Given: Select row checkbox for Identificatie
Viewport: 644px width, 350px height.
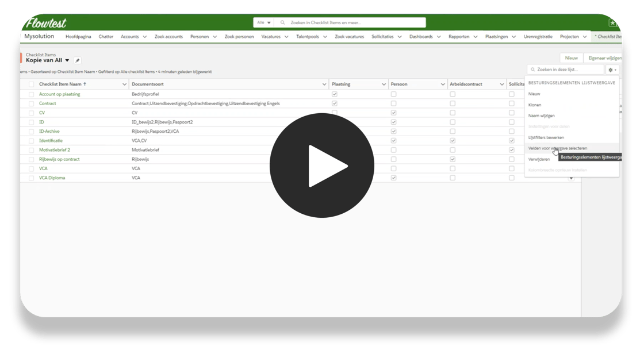Looking at the screenshot, I should click(x=31, y=141).
